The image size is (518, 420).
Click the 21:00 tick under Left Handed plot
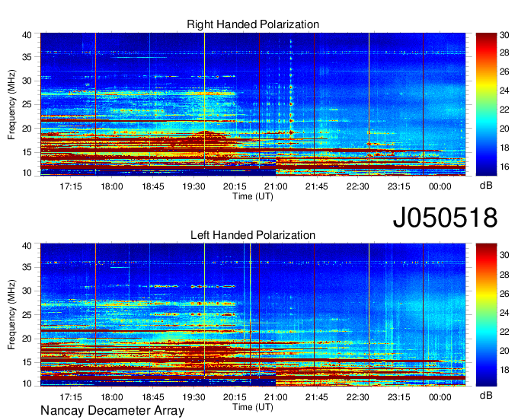(276, 396)
